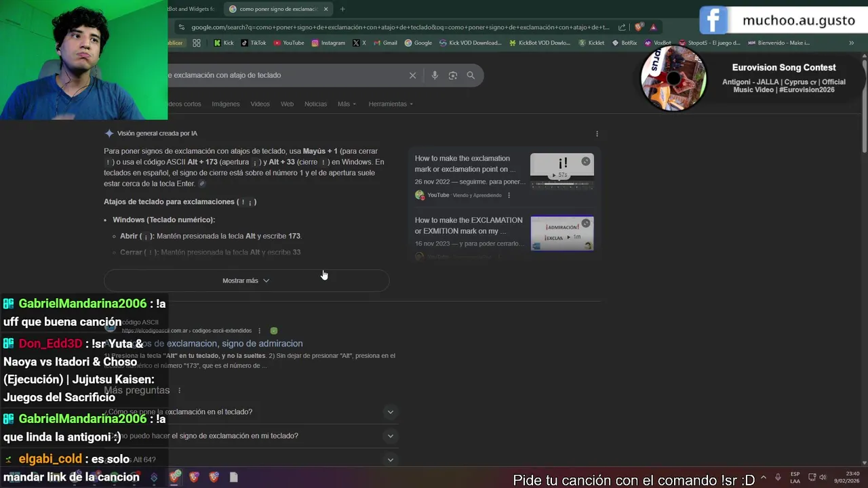Open the Google bookmark
This screenshot has height=488, width=868.
click(418, 43)
